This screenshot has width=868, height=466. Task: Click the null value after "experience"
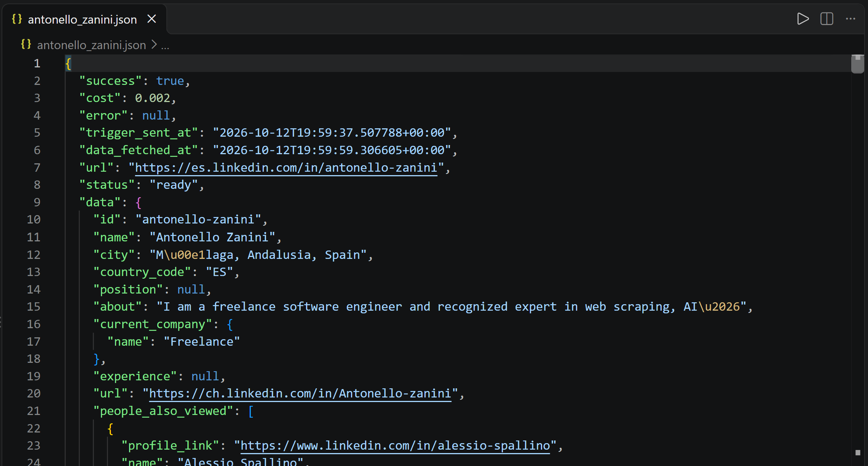pos(205,376)
